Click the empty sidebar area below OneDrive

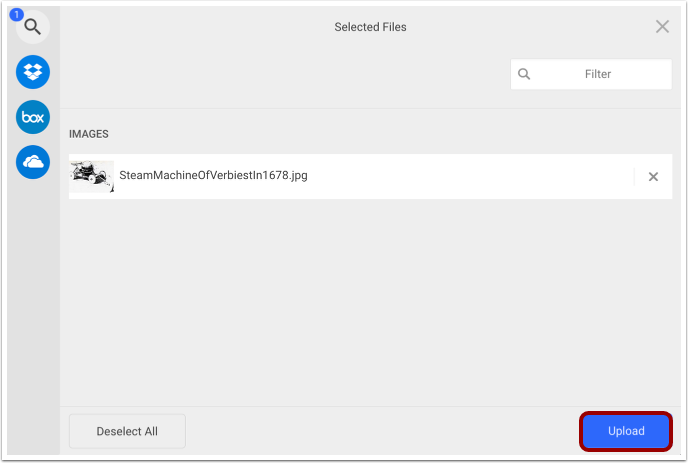pyautogui.click(x=33, y=316)
